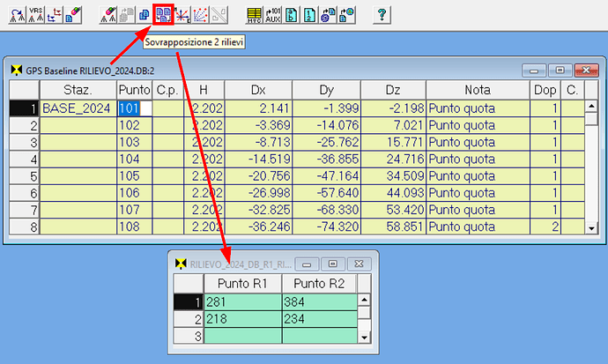
Task: Click the H column header
Action: coord(204,90)
